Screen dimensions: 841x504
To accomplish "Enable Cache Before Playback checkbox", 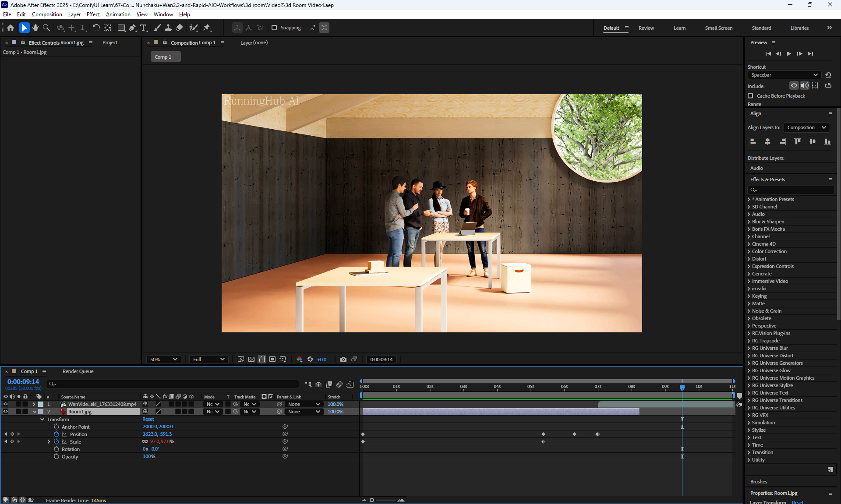I will pyautogui.click(x=750, y=96).
